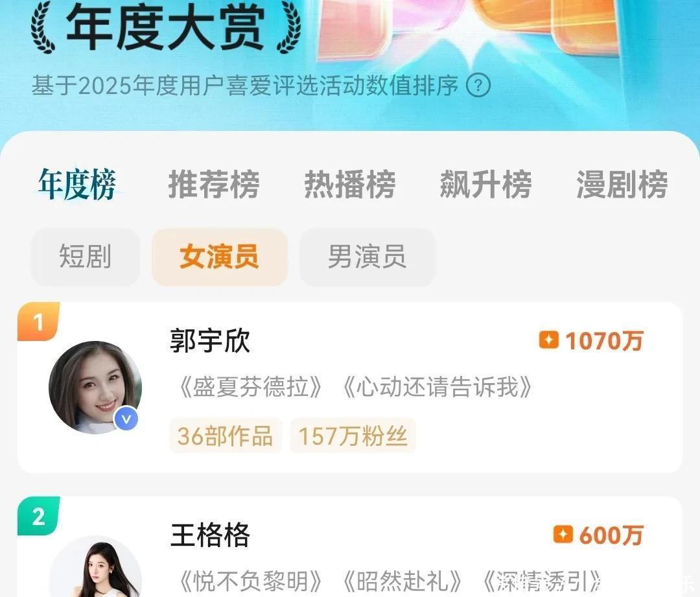Viewport: 700px width, 597px height.
Task: Tap the star icon beside 600万
Action: coord(563,534)
